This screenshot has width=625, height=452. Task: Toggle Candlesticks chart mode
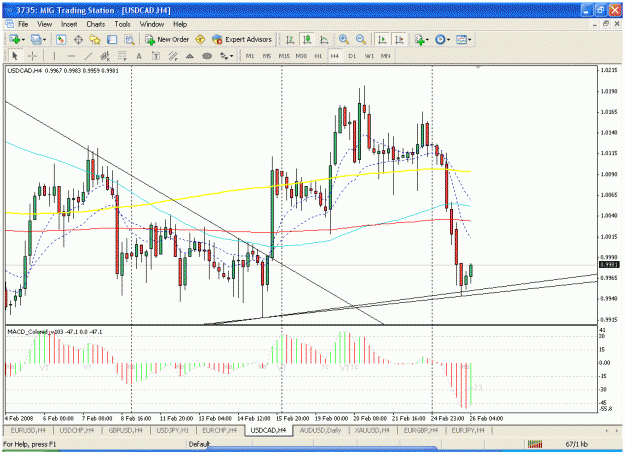307,39
